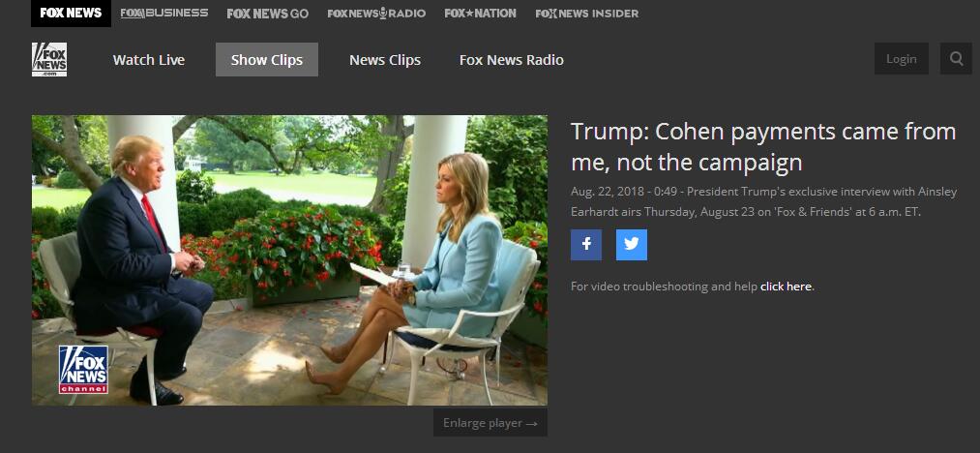Click the Enlarge player button

click(x=490, y=423)
